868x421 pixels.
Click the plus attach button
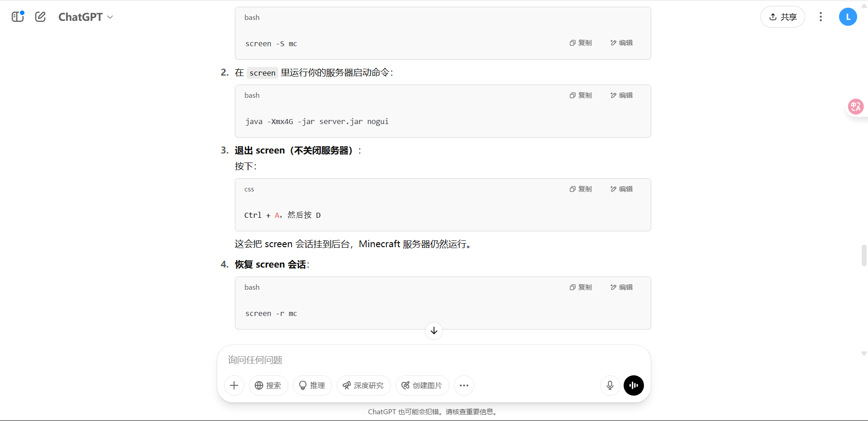coord(234,385)
